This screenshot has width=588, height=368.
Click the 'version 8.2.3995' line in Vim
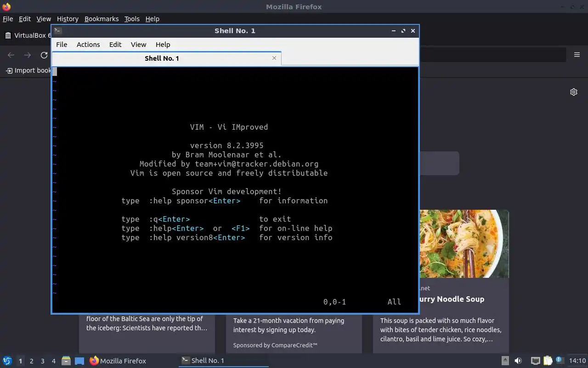(x=226, y=145)
